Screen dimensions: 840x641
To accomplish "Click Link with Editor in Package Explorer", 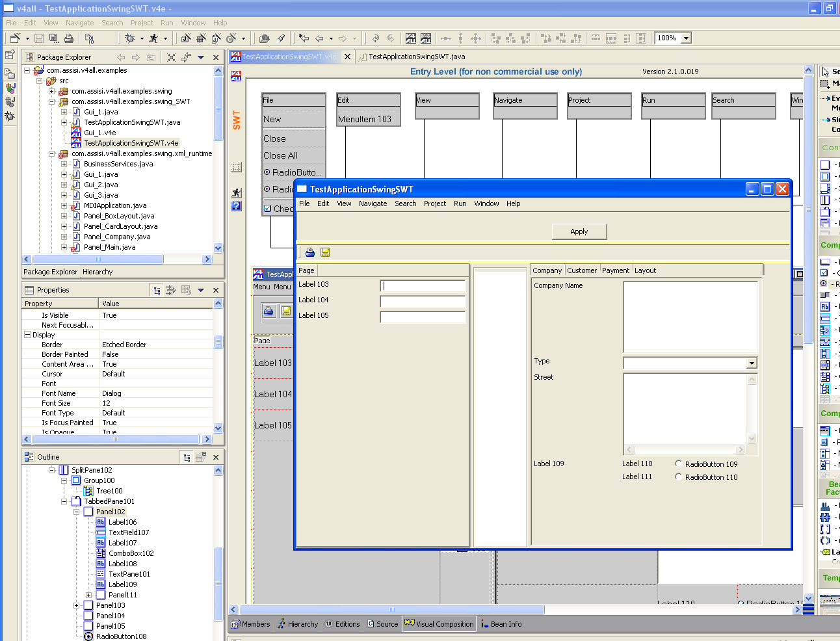I will [x=186, y=57].
